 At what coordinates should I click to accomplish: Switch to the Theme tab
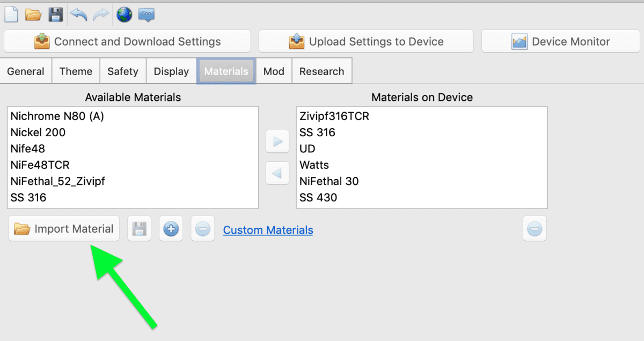76,71
